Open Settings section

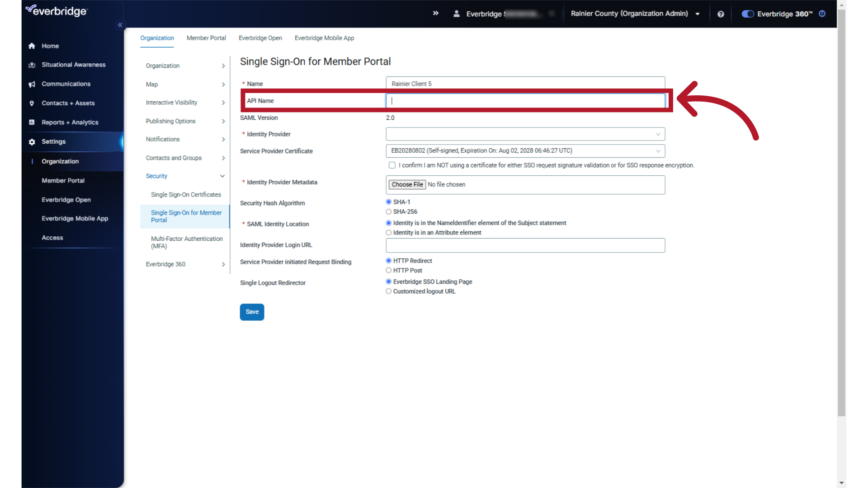pos(54,141)
